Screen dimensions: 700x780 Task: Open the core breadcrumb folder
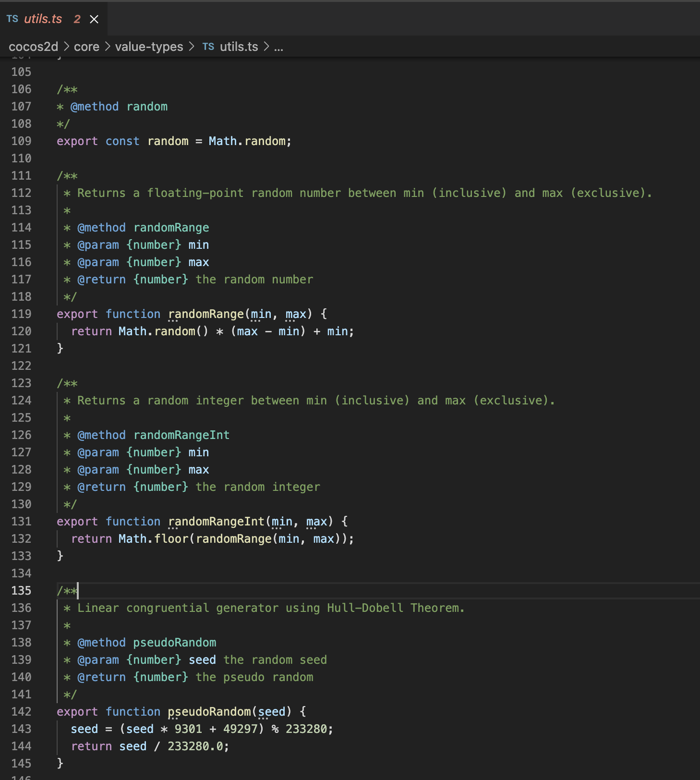point(86,47)
